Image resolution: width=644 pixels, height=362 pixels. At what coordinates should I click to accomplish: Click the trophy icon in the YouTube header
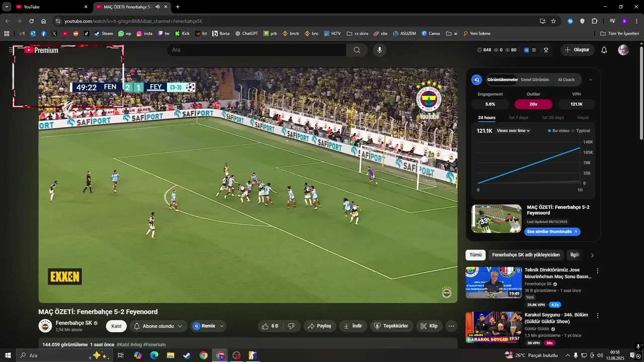coord(546,50)
